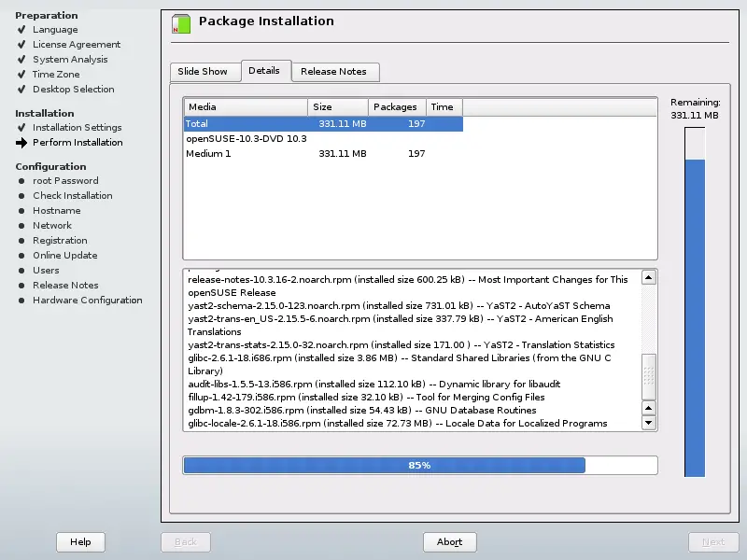Sort by the Media column header
The width and height of the screenshot is (747, 560).
(x=246, y=107)
